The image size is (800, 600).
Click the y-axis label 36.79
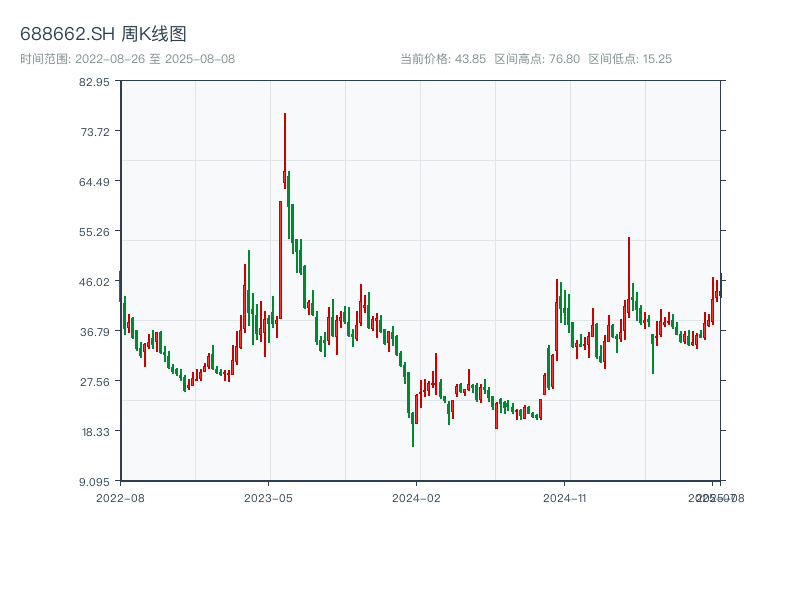tap(95, 332)
